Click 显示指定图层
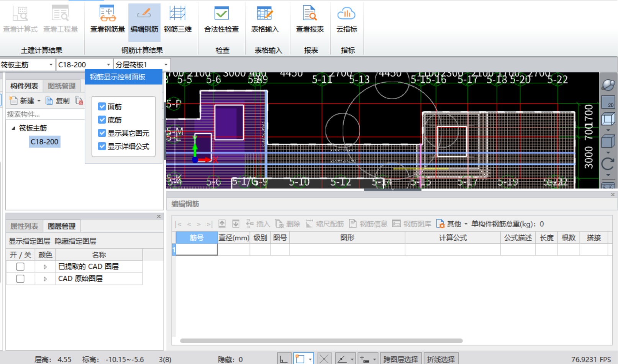The height and width of the screenshot is (364, 618). (30, 241)
